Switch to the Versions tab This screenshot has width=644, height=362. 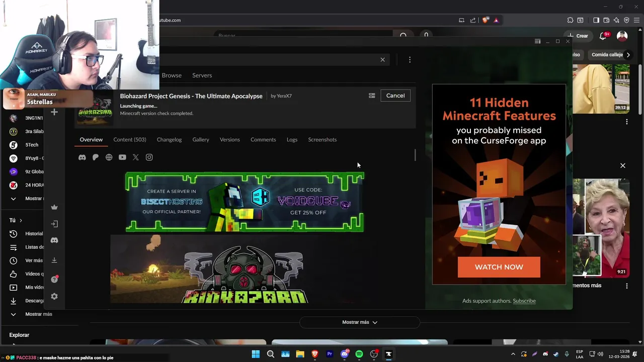230,140
